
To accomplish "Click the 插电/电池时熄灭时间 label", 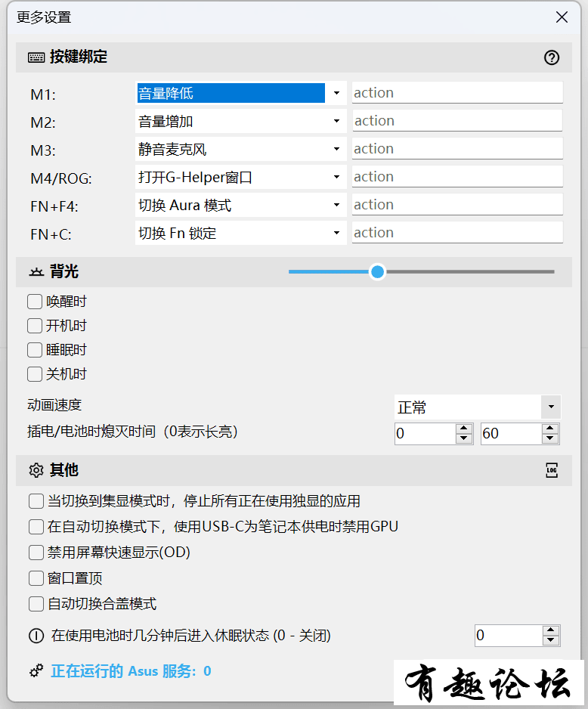I will [x=132, y=432].
